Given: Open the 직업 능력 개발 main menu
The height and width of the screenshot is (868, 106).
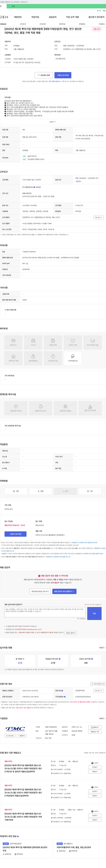Looking at the screenshot, I should click(72, 17).
